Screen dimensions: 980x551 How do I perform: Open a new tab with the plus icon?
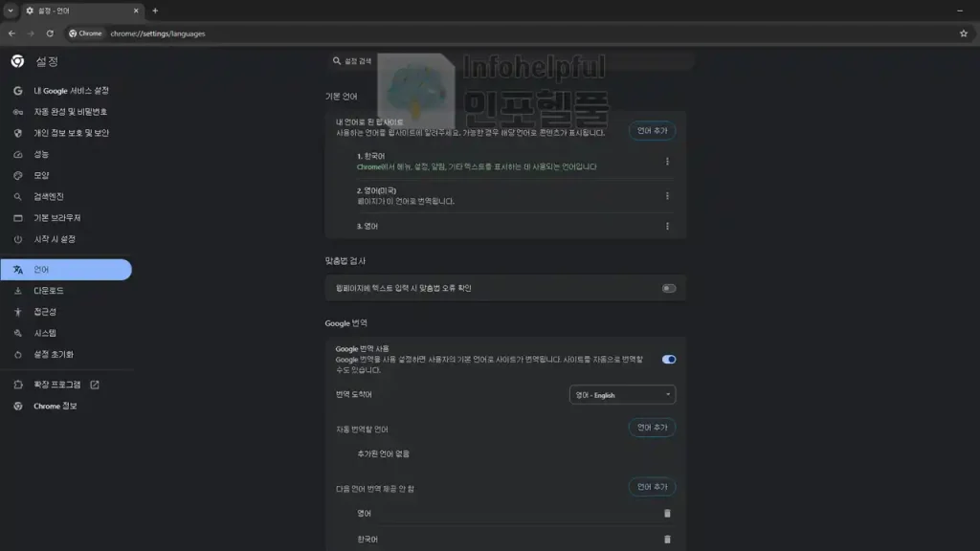[155, 11]
